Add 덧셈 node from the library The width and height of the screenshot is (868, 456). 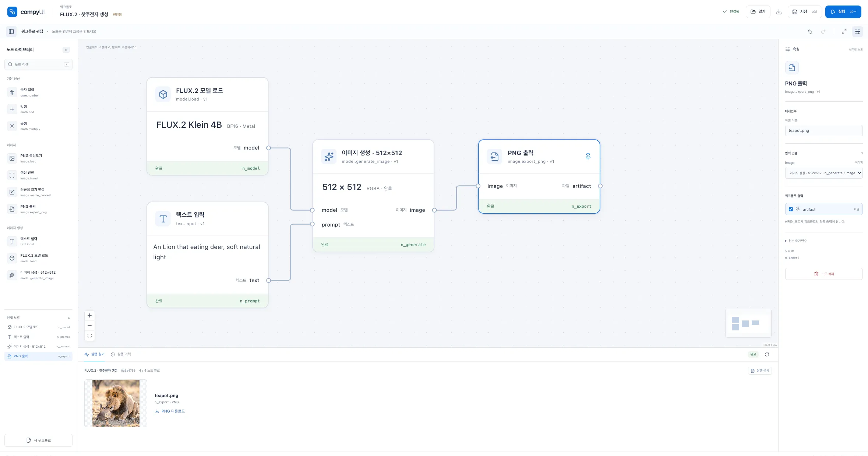(39, 109)
